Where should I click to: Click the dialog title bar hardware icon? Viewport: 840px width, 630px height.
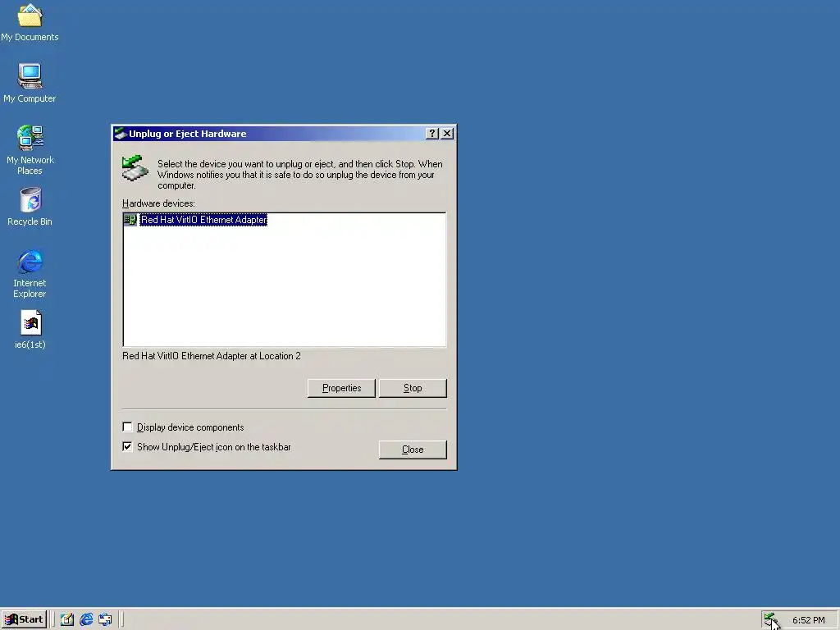[x=121, y=134]
